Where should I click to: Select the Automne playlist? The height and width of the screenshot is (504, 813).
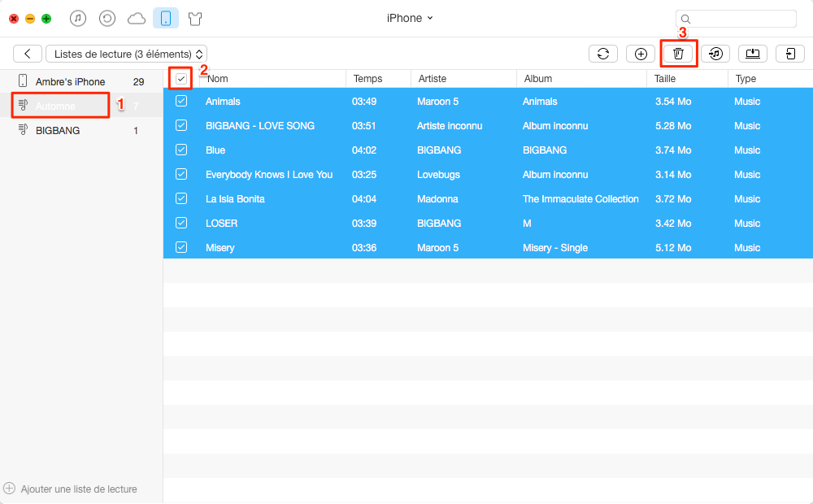click(x=81, y=106)
